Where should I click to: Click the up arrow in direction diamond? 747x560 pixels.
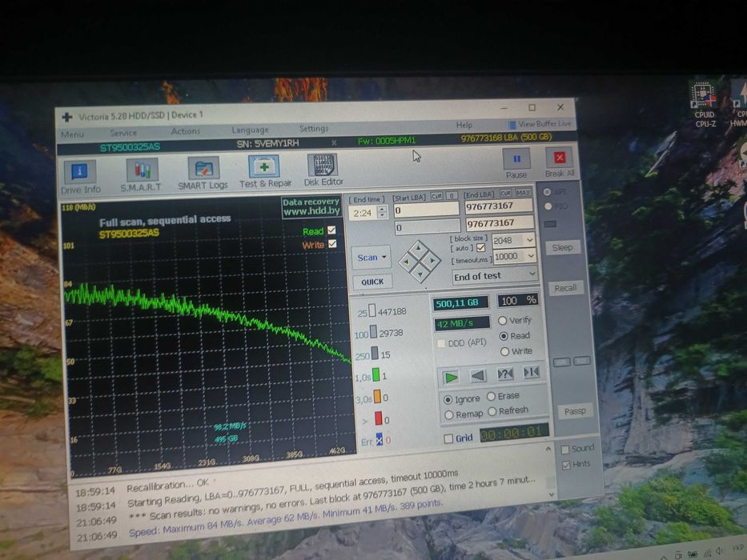418,248
